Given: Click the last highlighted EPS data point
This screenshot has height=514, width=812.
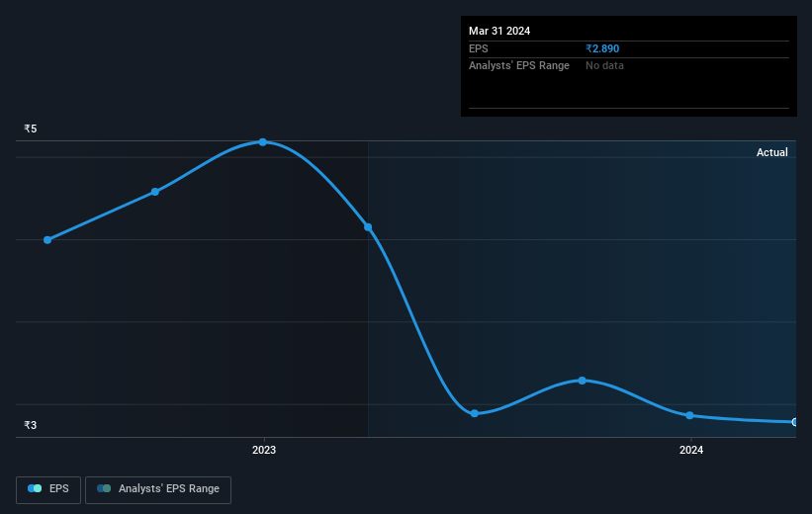Looking at the screenshot, I should (x=794, y=422).
